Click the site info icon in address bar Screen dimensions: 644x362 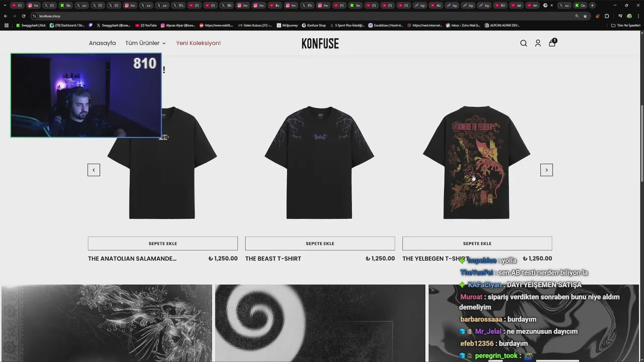coord(34,16)
